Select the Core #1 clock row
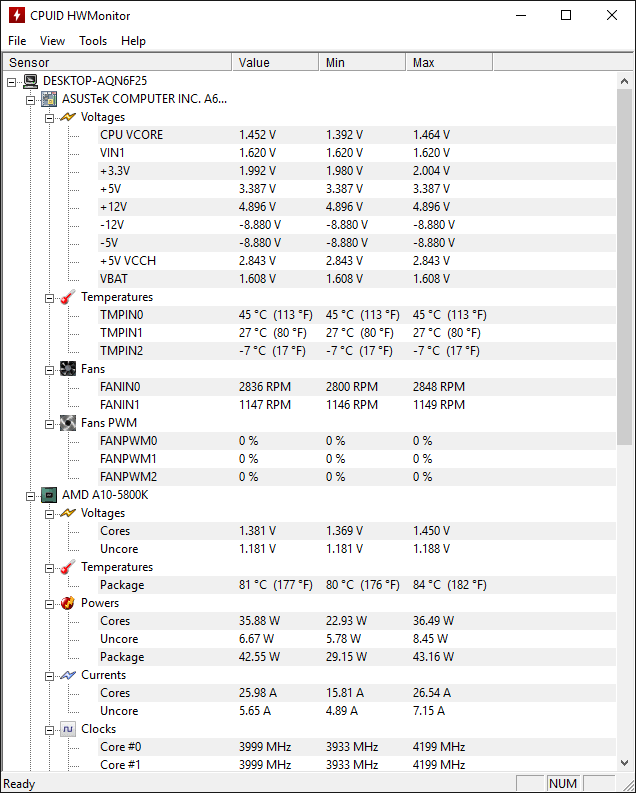The height and width of the screenshot is (793, 636). tap(357, 765)
